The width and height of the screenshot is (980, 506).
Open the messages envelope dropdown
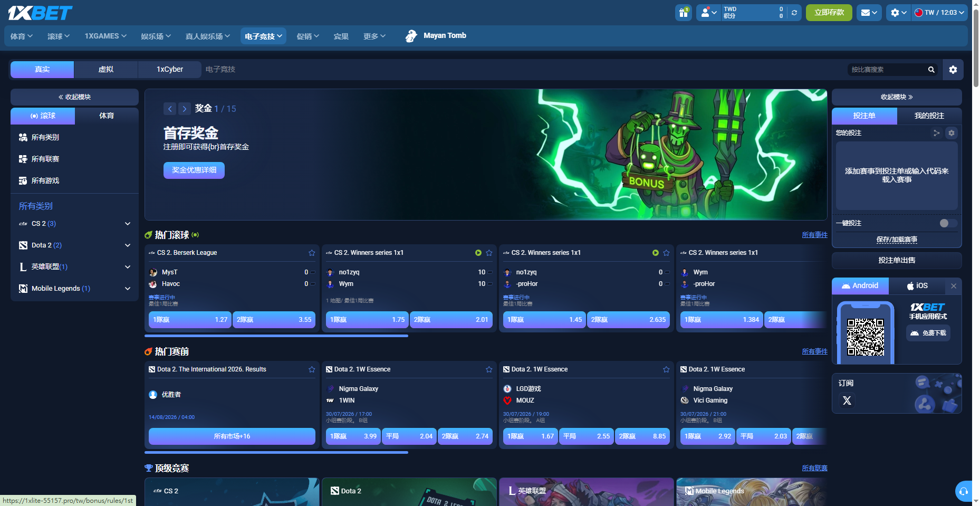tap(869, 13)
